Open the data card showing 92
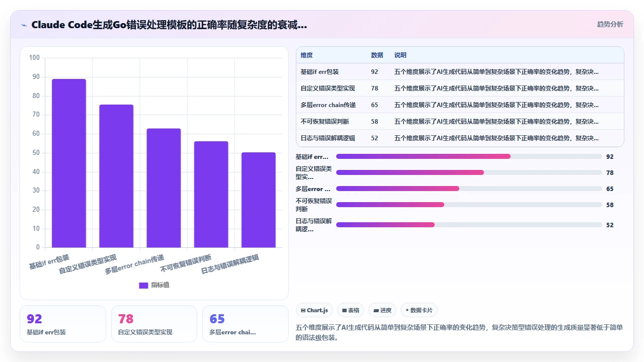The height and width of the screenshot is (362, 644). click(63, 324)
